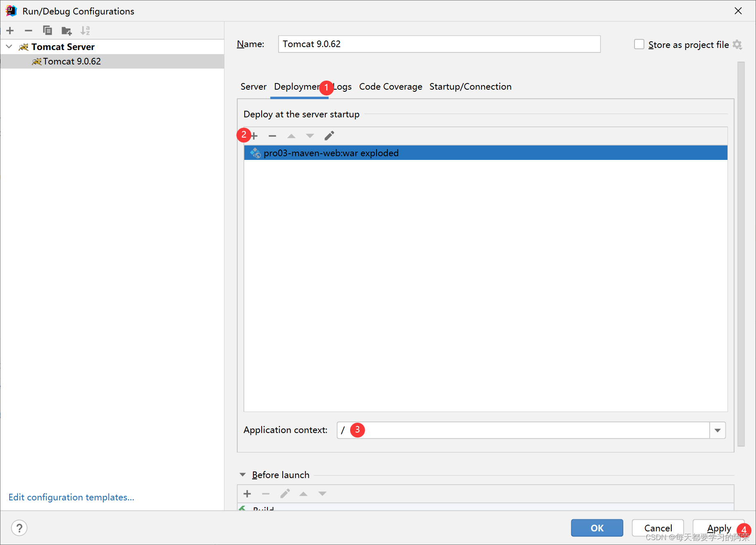Open Edit configuration templates link

(71, 497)
